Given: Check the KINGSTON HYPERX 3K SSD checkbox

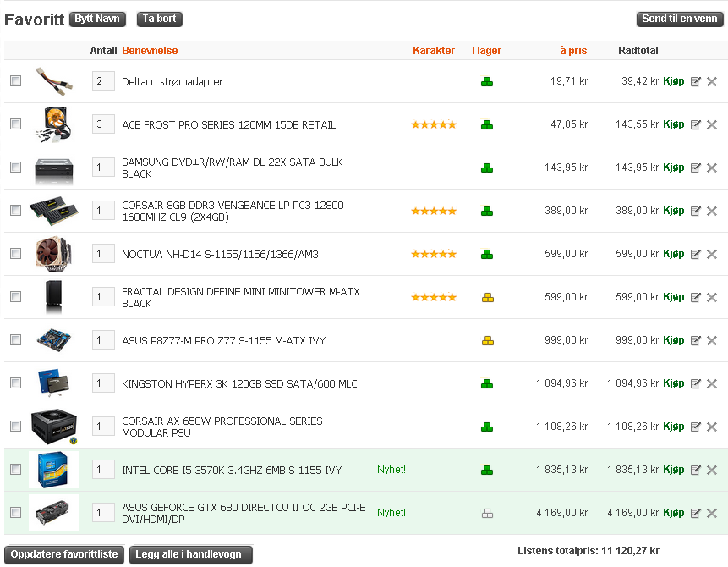Looking at the screenshot, I should click(16, 383).
